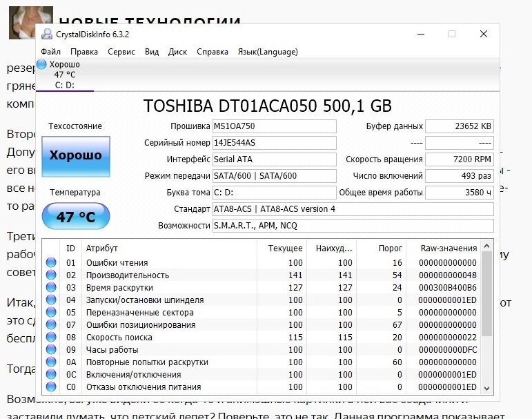
Task: Click scroll up arrow in attribute list
Action: (x=487, y=246)
